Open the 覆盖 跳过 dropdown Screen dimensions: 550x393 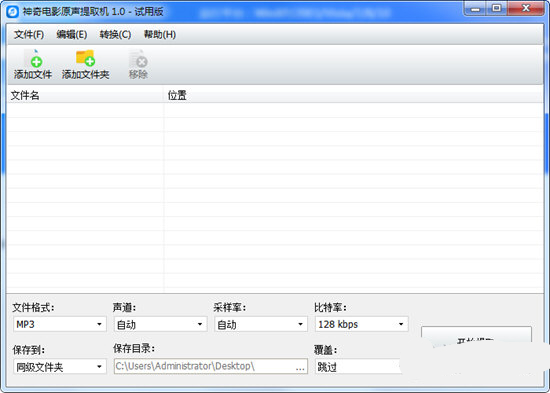click(x=358, y=367)
